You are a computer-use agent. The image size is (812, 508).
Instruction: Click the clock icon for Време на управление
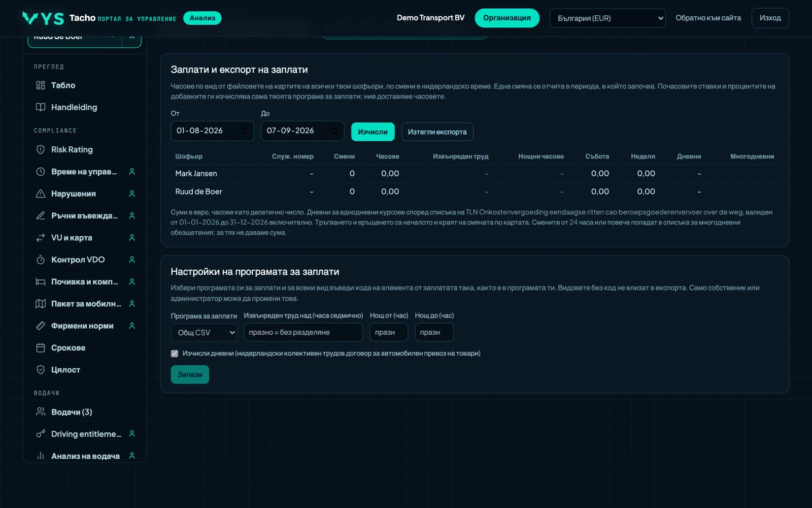[x=41, y=172]
